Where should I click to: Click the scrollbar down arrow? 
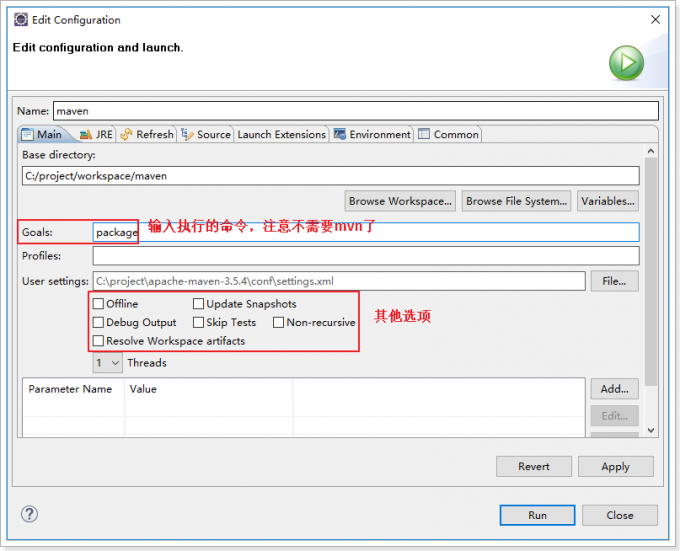pyautogui.click(x=651, y=430)
